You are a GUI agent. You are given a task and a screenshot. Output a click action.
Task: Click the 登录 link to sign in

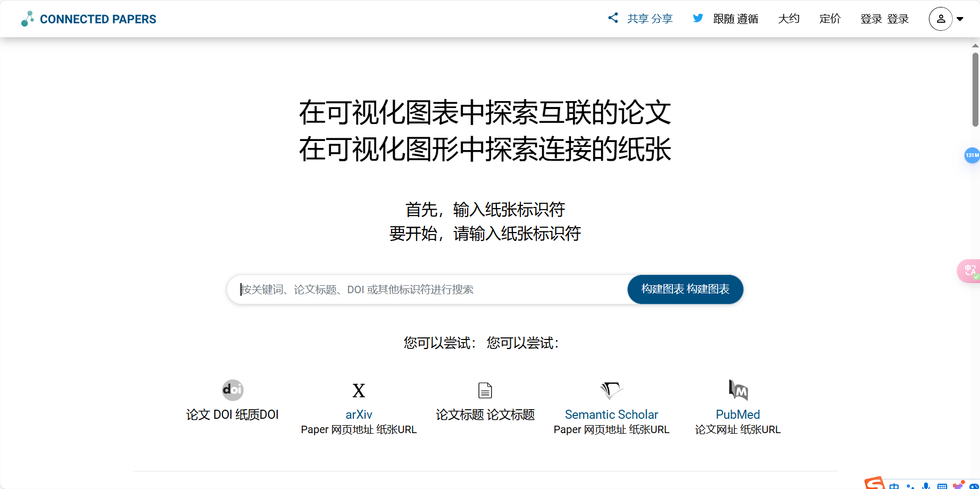(871, 19)
